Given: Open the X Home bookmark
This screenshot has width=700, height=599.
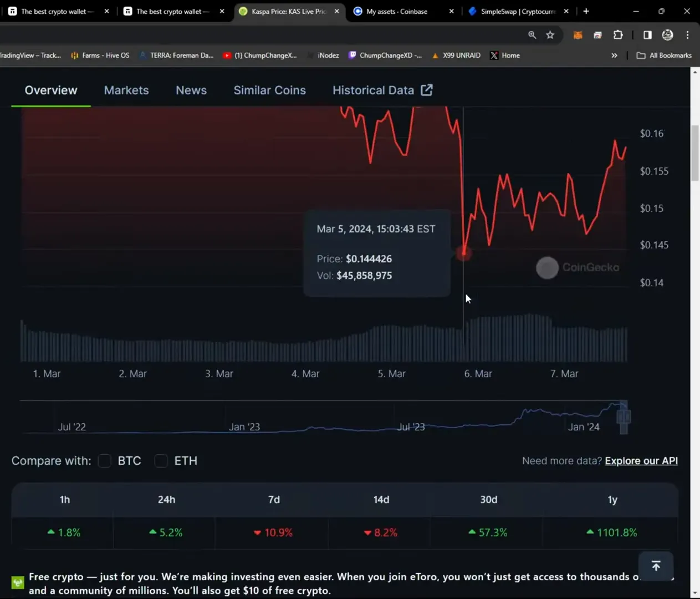Looking at the screenshot, I should click(x=505, y=55).
